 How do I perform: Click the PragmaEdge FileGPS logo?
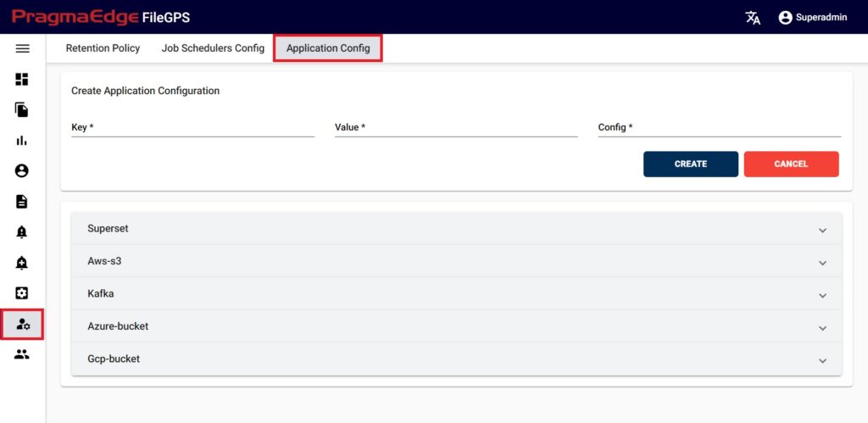(101, 17)
